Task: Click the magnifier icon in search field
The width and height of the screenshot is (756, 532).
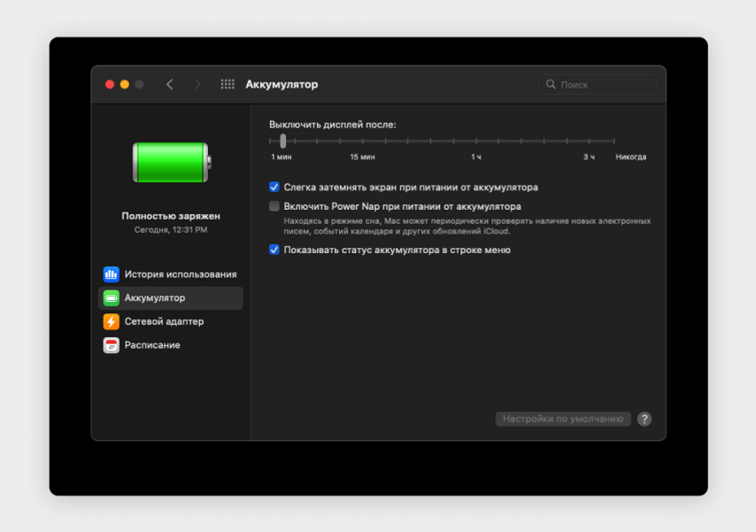Action: click(551, 84)
